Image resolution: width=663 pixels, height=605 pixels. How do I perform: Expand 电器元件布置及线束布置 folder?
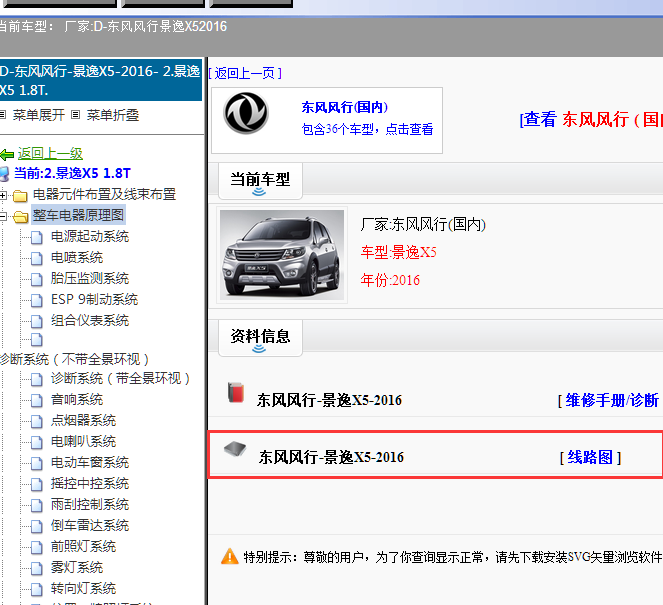[3, 195]
